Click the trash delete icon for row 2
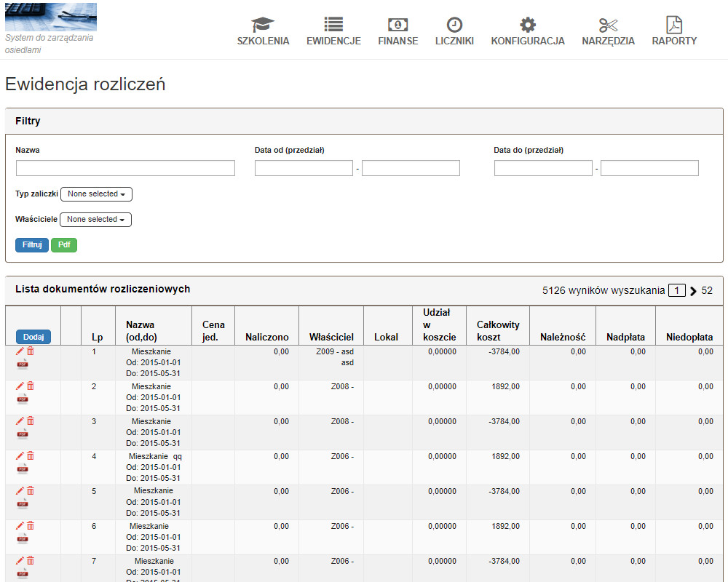This screenshot has height=582, width=728. click(31, 386)
